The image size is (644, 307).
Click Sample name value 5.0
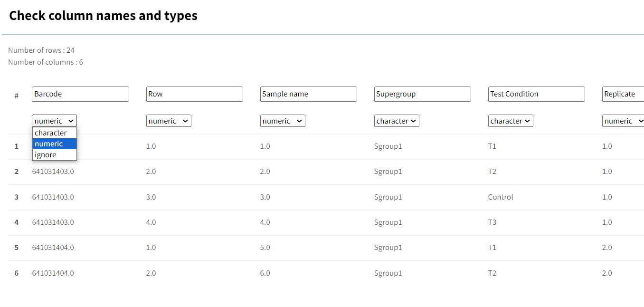pos(265,248)
